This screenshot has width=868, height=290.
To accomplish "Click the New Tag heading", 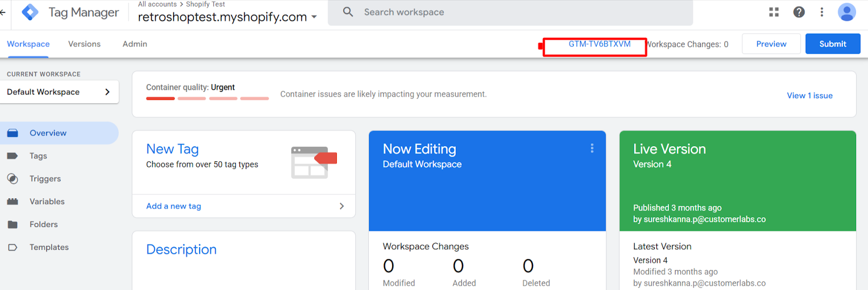I will click(173, 149).
